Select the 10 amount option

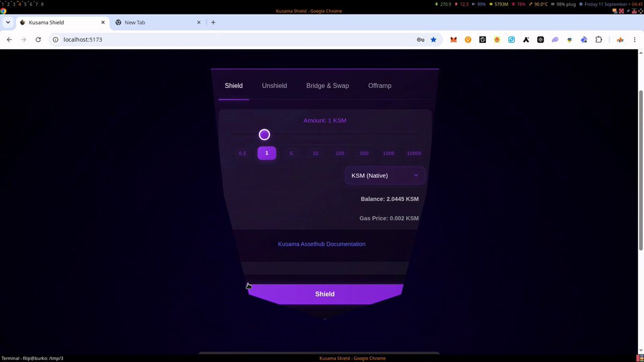pos(316,153)
